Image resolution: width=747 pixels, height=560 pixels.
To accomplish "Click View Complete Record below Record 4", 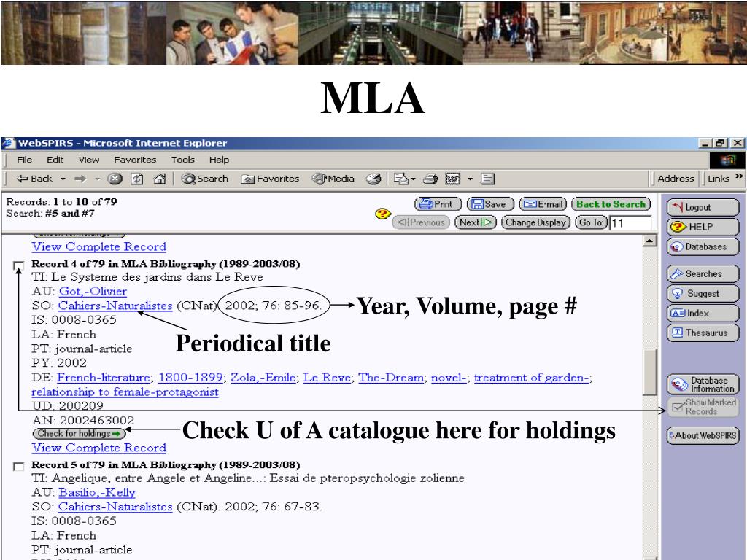I will [x=99, y=448].
